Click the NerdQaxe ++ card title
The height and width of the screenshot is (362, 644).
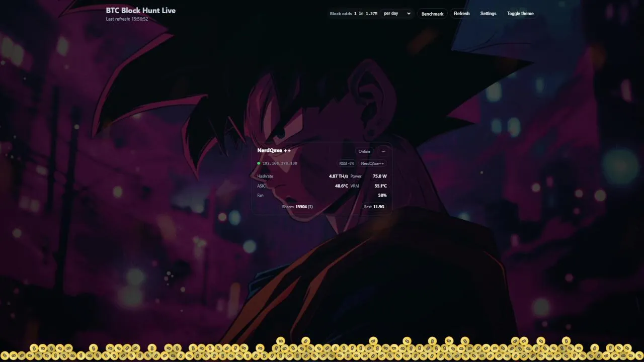coord(274,150)
